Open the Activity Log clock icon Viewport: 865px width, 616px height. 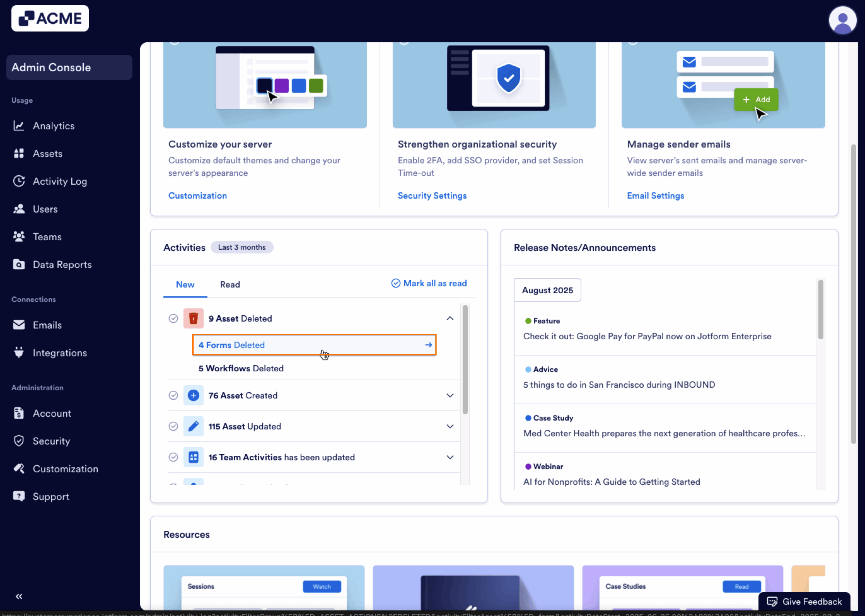(19, 181)
